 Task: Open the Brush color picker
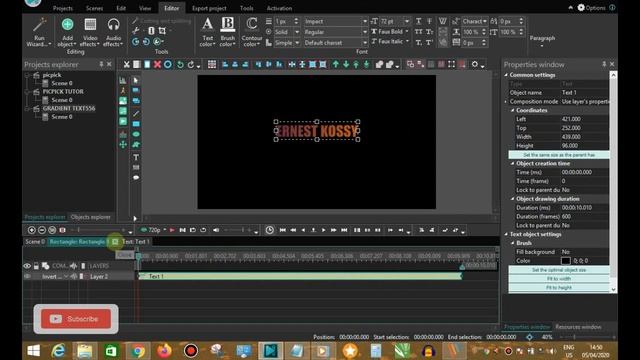click(227, 32)
